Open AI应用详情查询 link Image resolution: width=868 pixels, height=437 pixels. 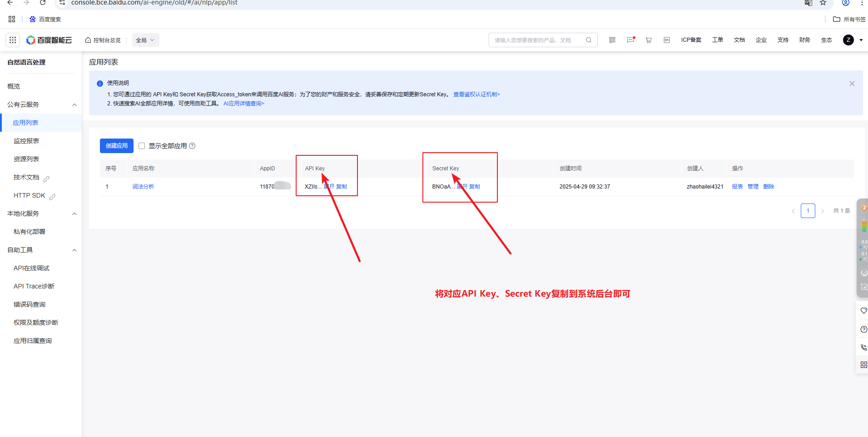click(x=244, y=104)
